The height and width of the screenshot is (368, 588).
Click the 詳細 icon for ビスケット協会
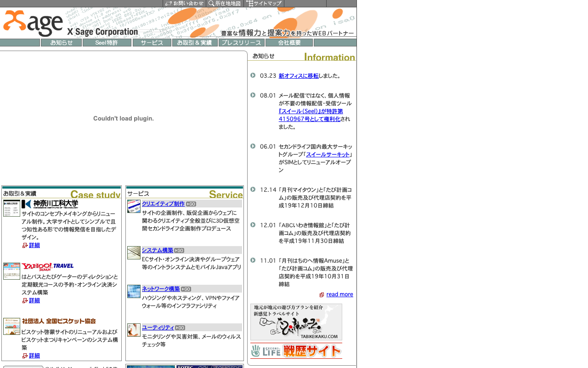click(25, 356)
